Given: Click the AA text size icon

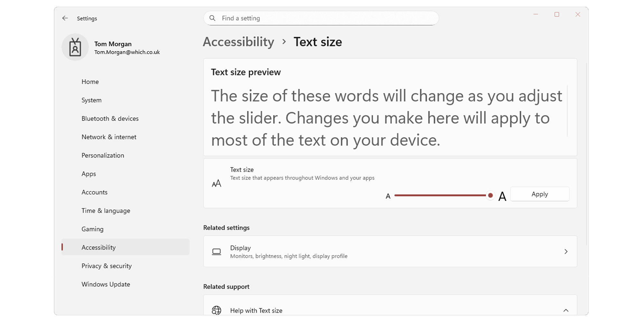Looking at the screenshot, I should [x=217, y=183].
